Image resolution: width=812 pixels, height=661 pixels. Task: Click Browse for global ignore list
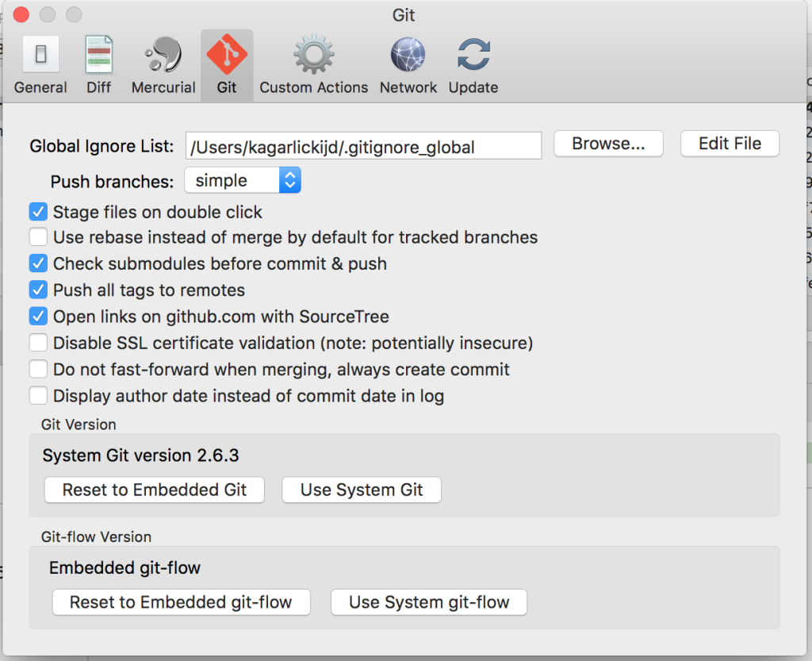(608, 144)
